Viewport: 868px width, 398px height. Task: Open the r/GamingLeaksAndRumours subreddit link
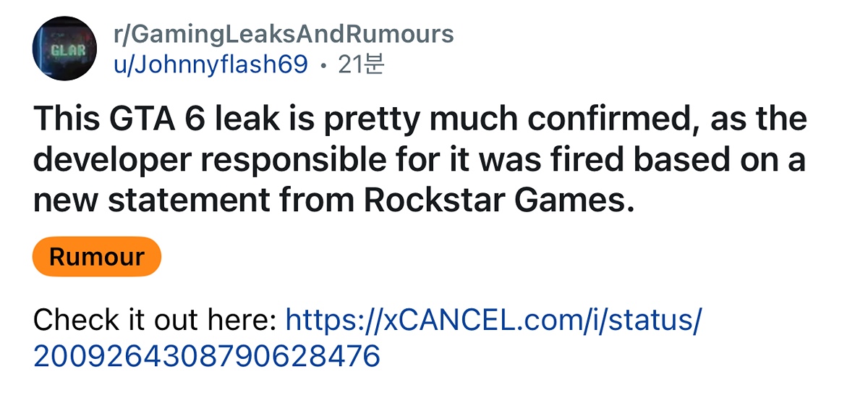[x=284, y=33]
